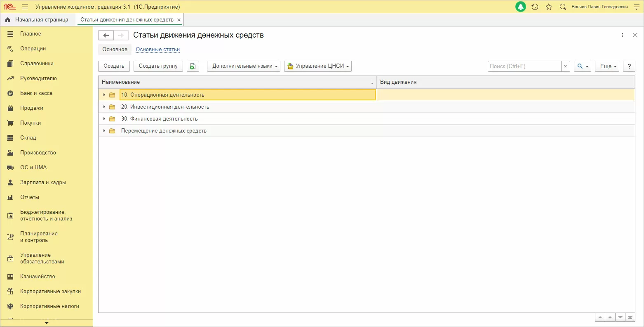Open the Еще menu dropdown
Image resolution: width=644 pixels, height=327 pixels.
pos(607,66)
